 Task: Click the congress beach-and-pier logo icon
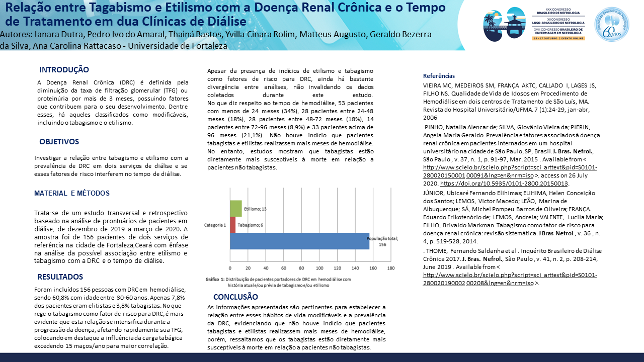(x=504, y=24)
